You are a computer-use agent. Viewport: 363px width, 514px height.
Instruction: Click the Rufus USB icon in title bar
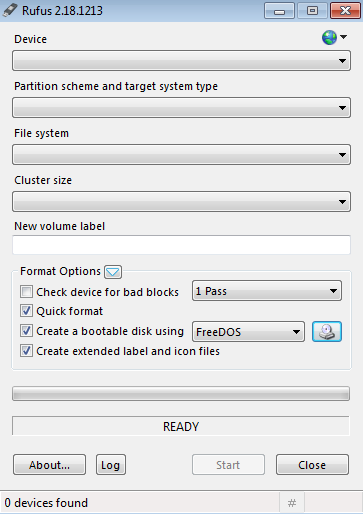tap(10, 10)
